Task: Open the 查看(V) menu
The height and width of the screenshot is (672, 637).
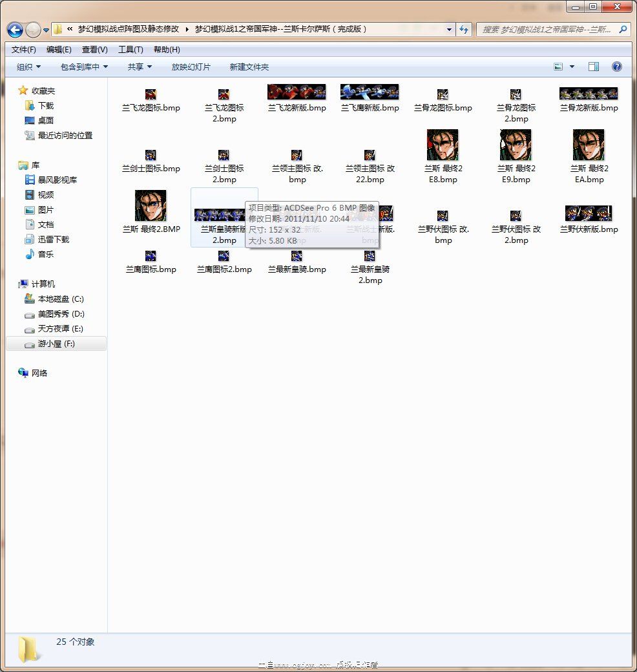Action: click(95, 49)
